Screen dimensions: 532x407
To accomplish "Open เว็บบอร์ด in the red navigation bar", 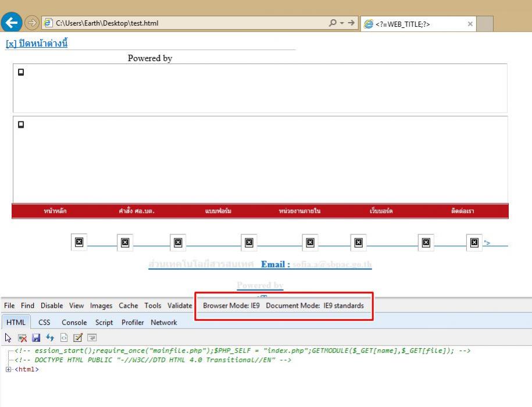I will 381,211.
